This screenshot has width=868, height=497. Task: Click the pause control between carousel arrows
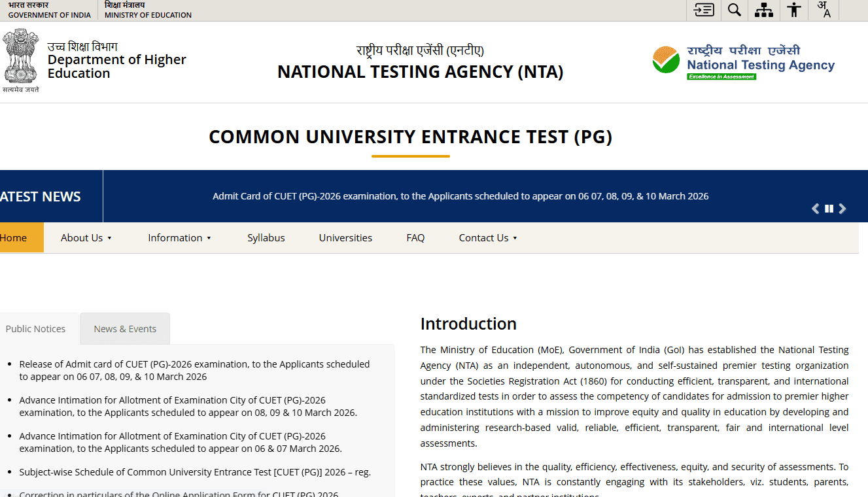coord(829,208)
